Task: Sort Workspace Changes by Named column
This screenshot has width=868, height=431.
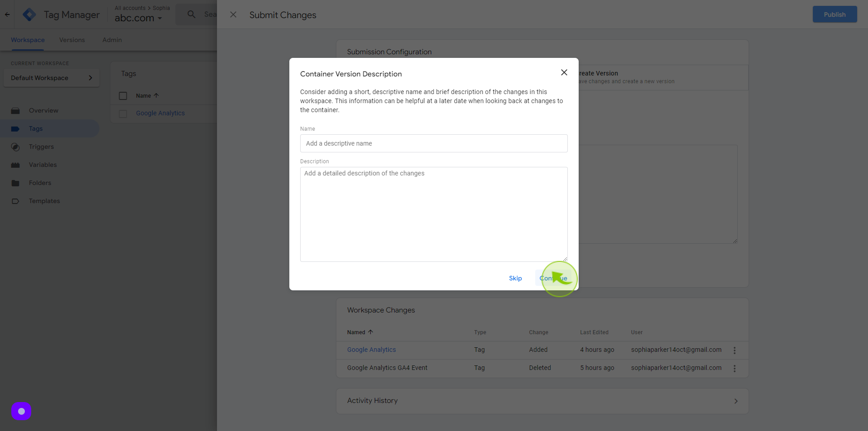Action: click(x=360, y=332)
